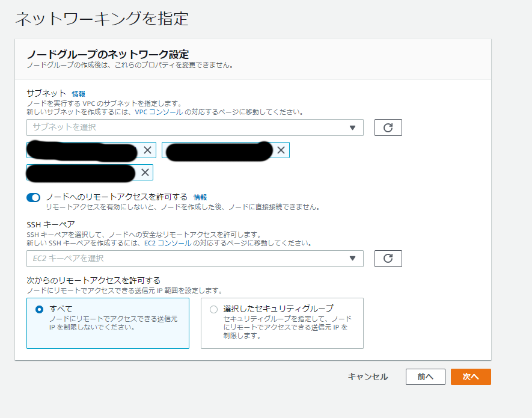Click the キャンセル button
The image size is (532, 418).
pos(368,377)
